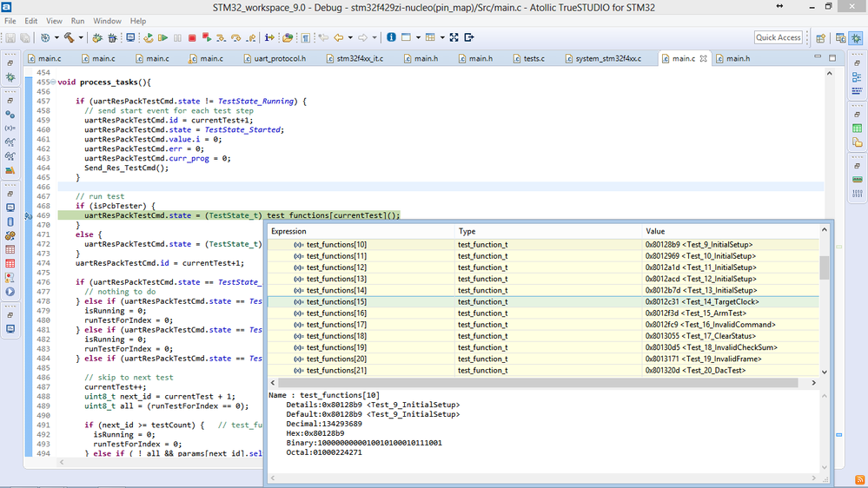Click the exit arrow toolbar icon

[x=469, y=37]
